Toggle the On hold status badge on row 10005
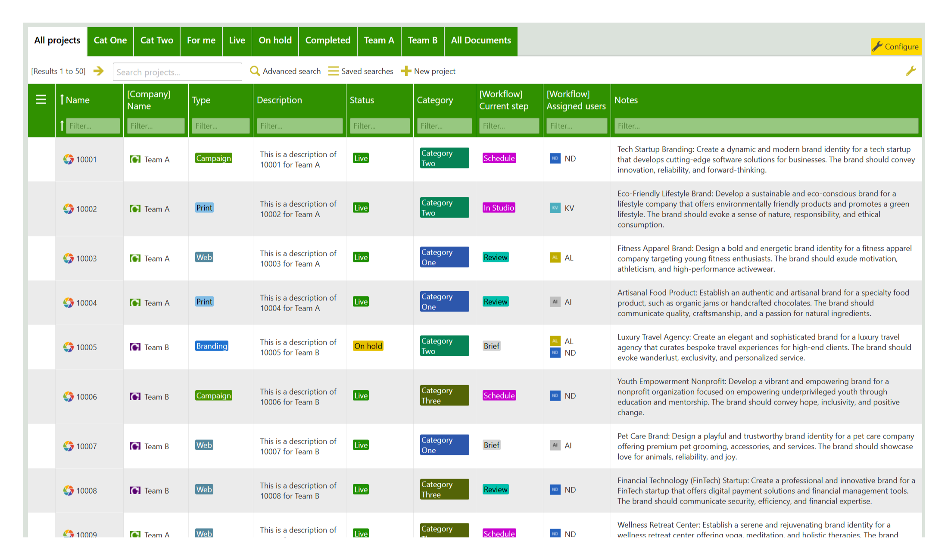948x560 pixels. [x=368, y=345]
